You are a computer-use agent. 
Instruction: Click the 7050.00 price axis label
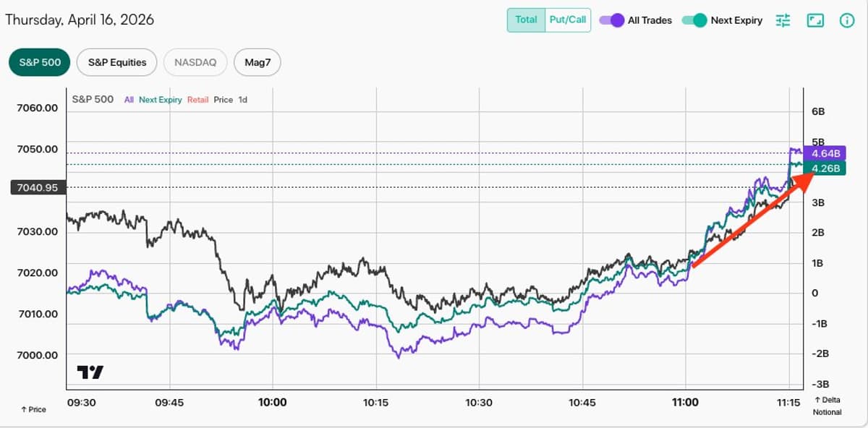coord(37,149)
